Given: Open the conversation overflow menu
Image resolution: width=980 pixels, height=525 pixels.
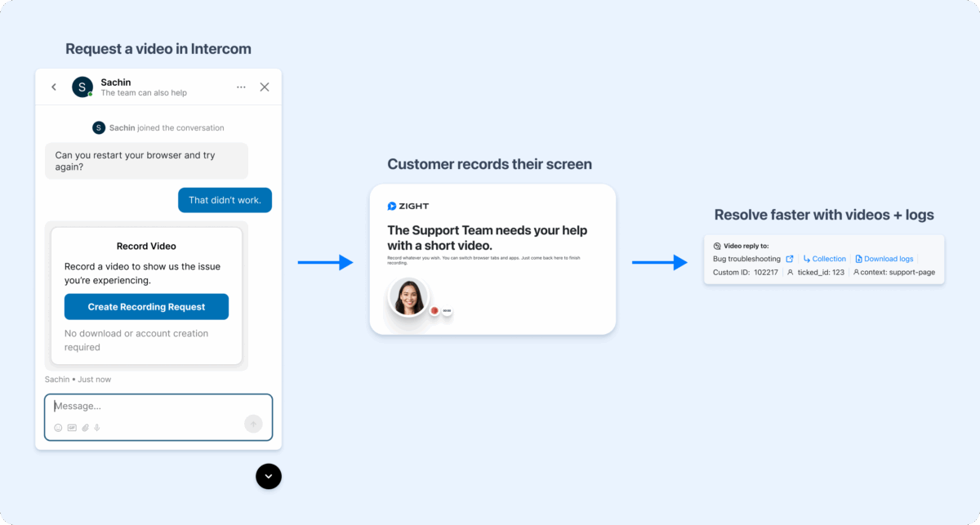Looking at the screenshot, I should (241, 87).
